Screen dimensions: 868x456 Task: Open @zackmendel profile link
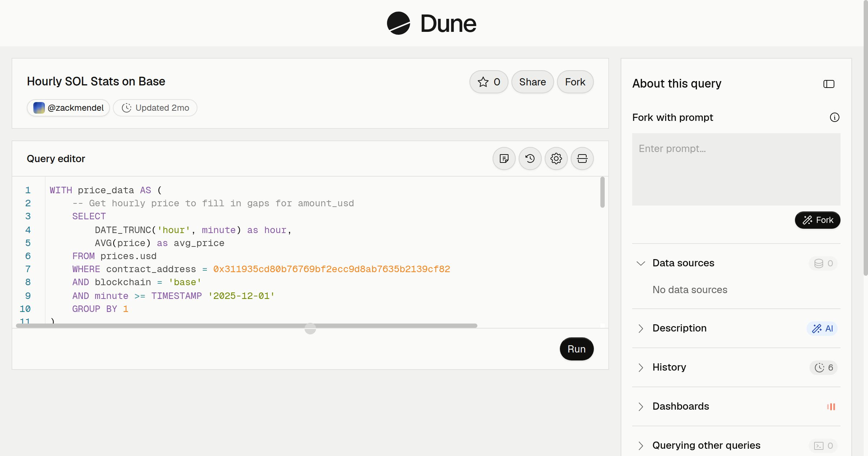coord(68,108)
